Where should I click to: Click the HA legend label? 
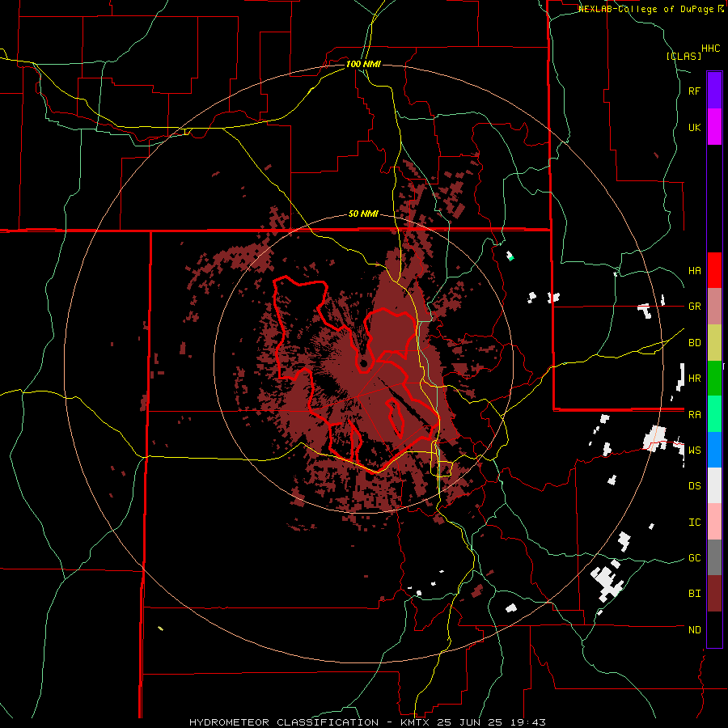pyautogui.click(x=694, y=271)
